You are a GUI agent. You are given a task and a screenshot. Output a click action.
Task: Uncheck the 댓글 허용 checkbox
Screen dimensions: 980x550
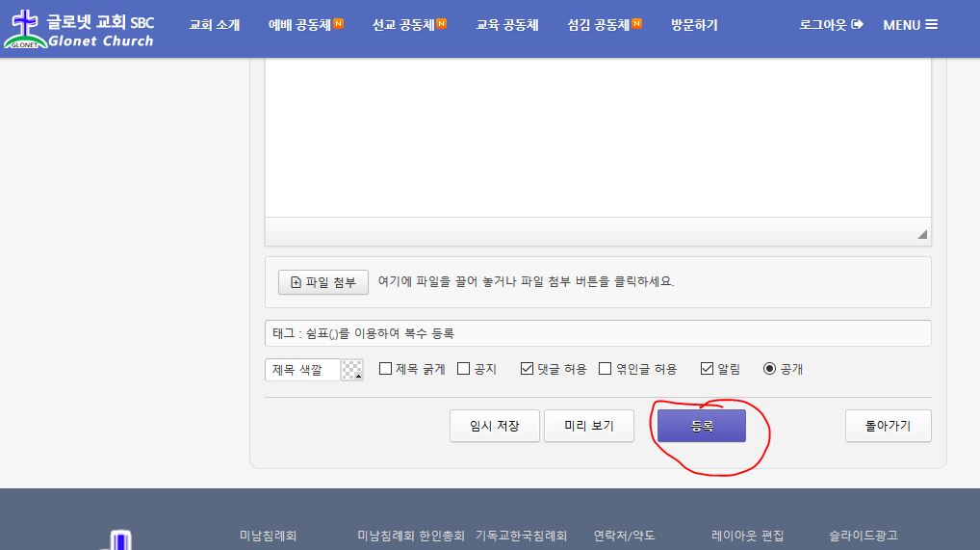tap(527, 369)
